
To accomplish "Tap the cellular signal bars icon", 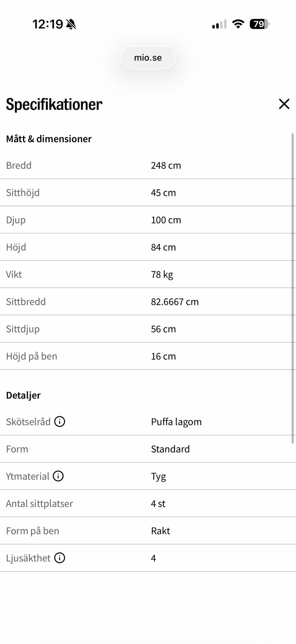I will point(219,24).
